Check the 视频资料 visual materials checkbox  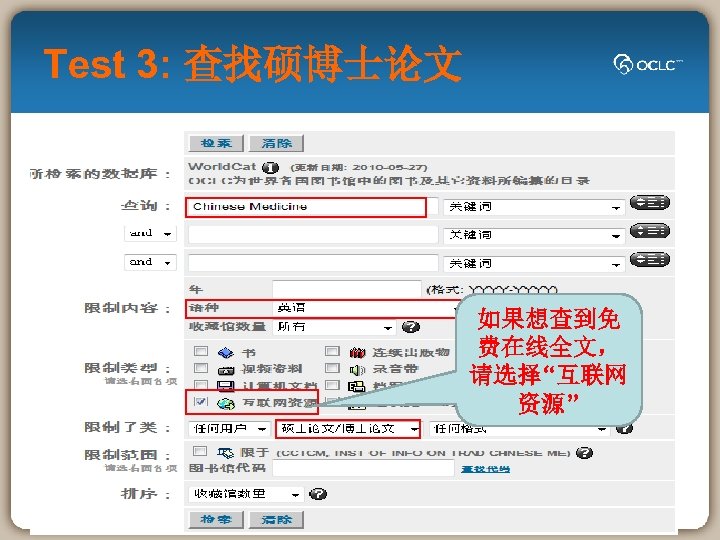[201, 368]
